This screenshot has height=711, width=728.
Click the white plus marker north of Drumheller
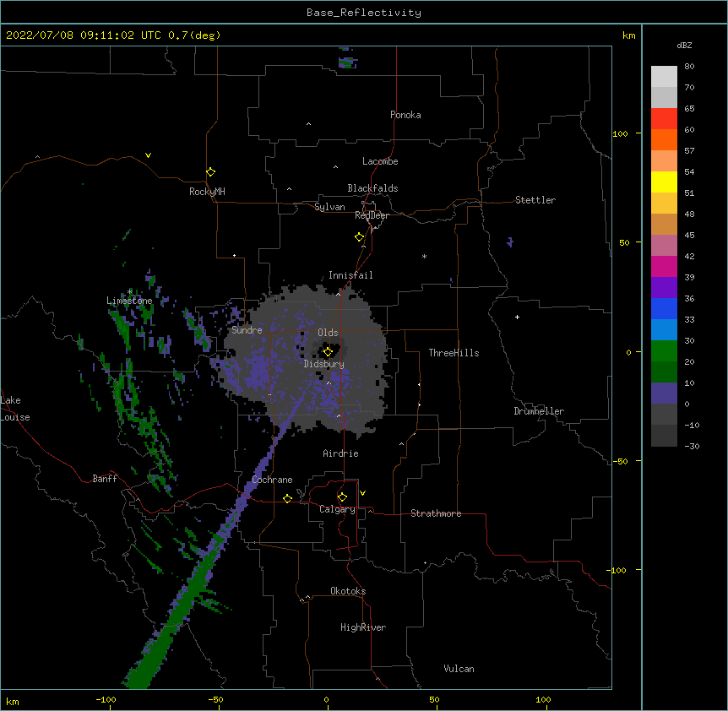point(517,317)
